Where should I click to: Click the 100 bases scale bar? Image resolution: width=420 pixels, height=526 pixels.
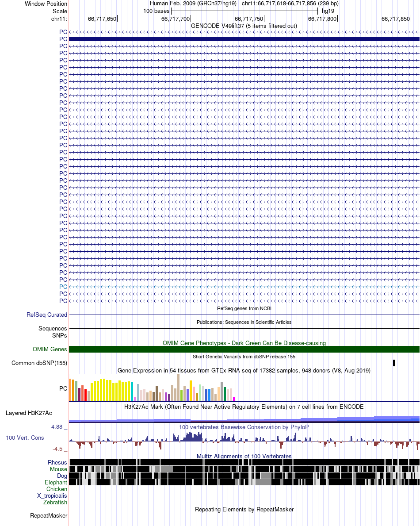[x=244, y=11]
